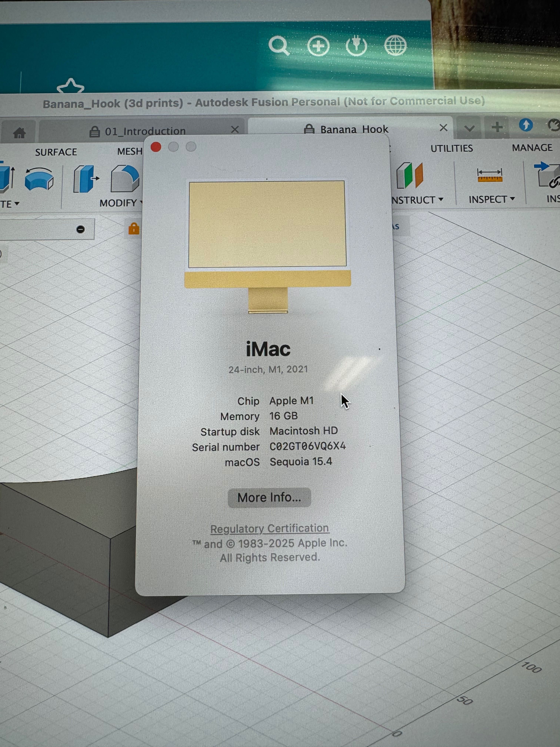Open the MANAGE ribbon tab
Image resolution: width=560 pixels, height=747 pixels.
(x=532, y=148)
